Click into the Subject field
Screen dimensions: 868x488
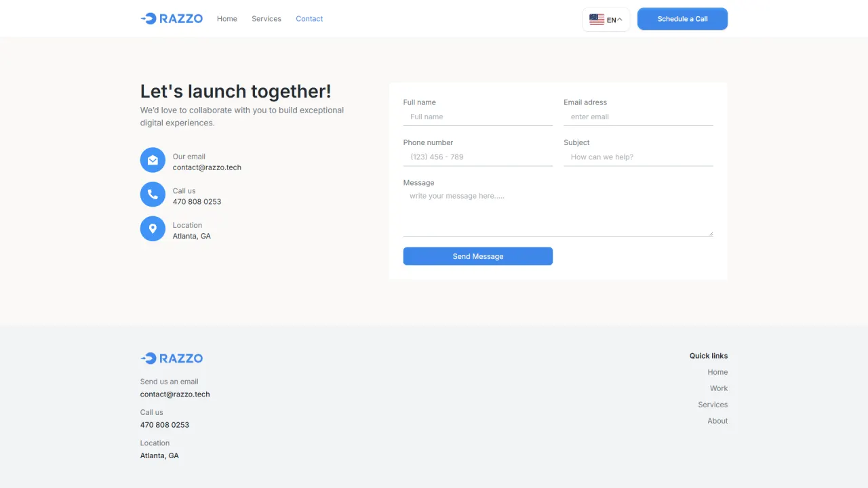pyautogui.click(x=638, y=157)
